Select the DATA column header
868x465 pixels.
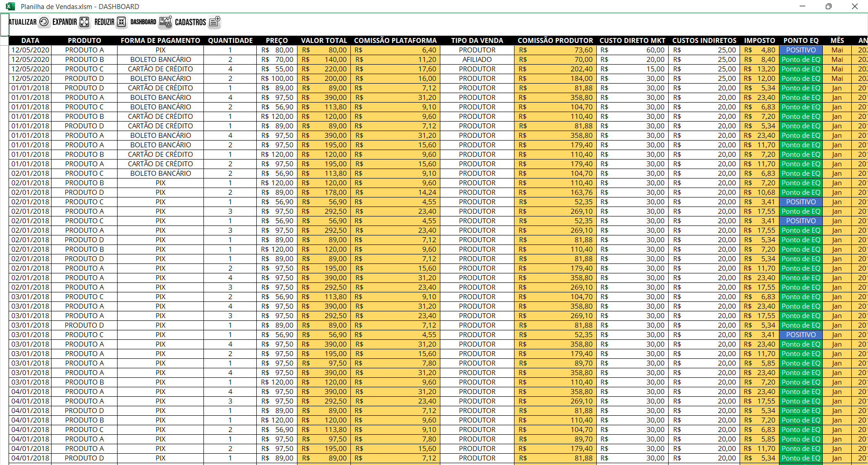pyautogui.click(x=30, y=41)
